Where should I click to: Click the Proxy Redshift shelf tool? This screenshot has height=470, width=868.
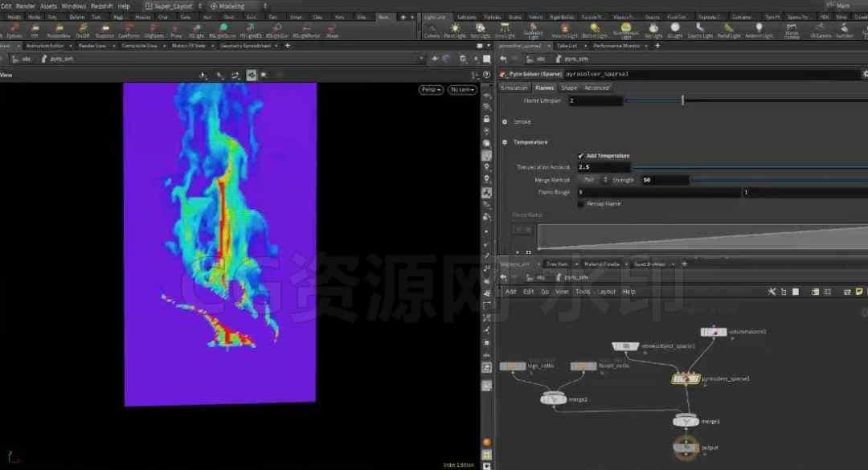[176, 31]
